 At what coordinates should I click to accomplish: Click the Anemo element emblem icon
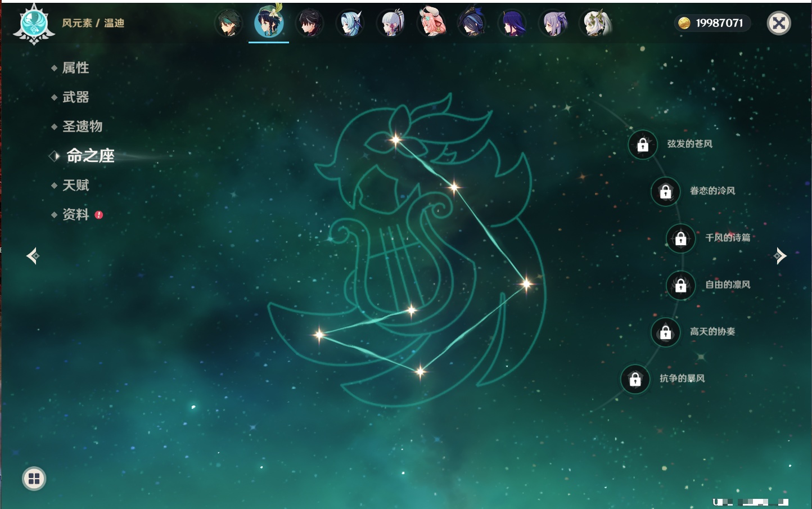(34, 24)
